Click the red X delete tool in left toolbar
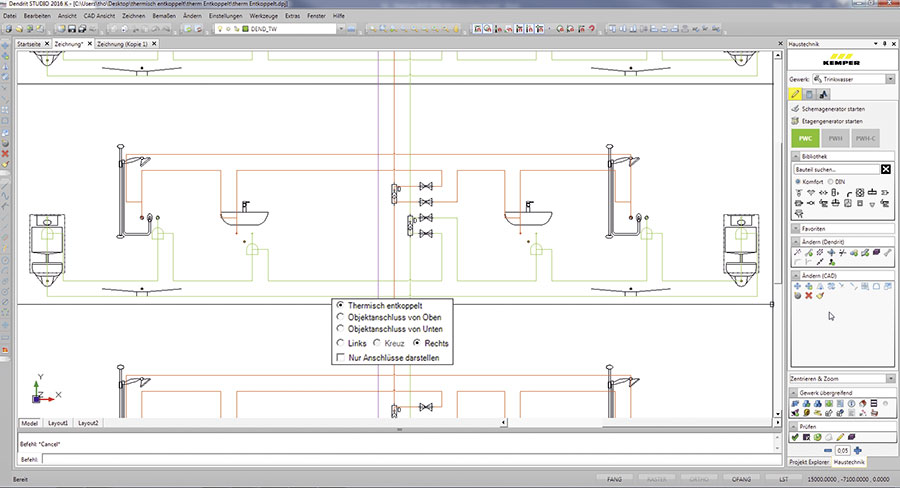Image resolution: width=900 pixels, height=488 pixels. [5, 154]
